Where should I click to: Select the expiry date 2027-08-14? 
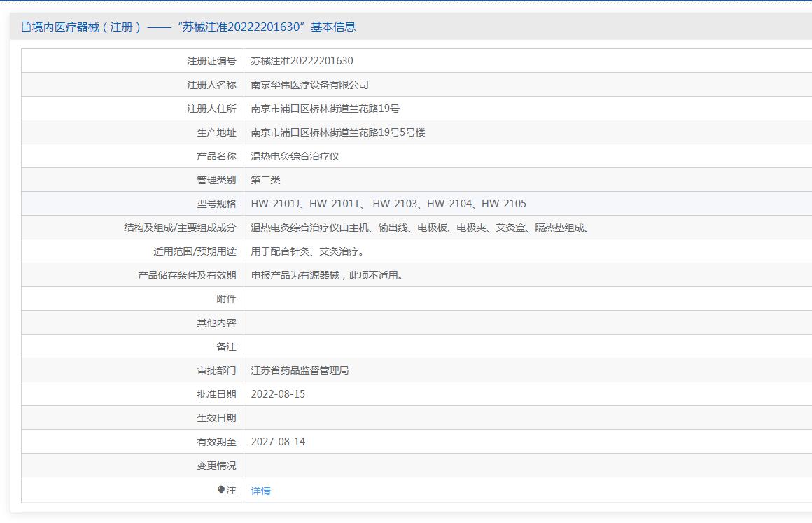pyautogui.click(x=278, y=442)
